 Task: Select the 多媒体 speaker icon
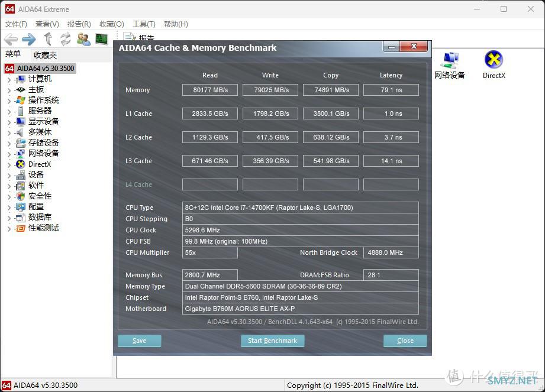click(x=21, y=132)
